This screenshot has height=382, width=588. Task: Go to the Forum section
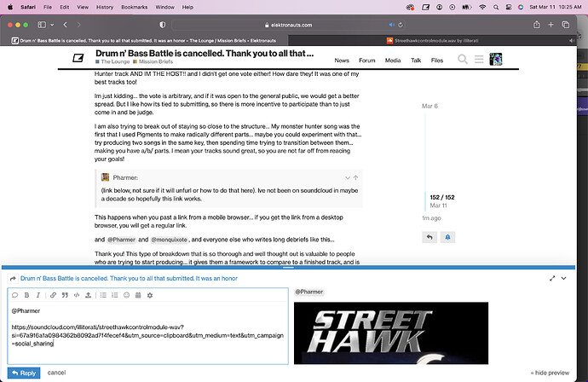tap(366, 61)
